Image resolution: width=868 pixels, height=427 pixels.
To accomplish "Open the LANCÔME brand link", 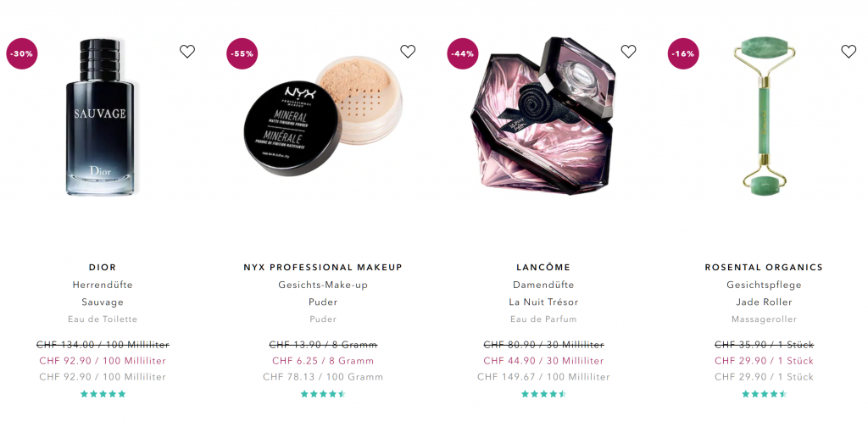I will [x=543, y=267].
